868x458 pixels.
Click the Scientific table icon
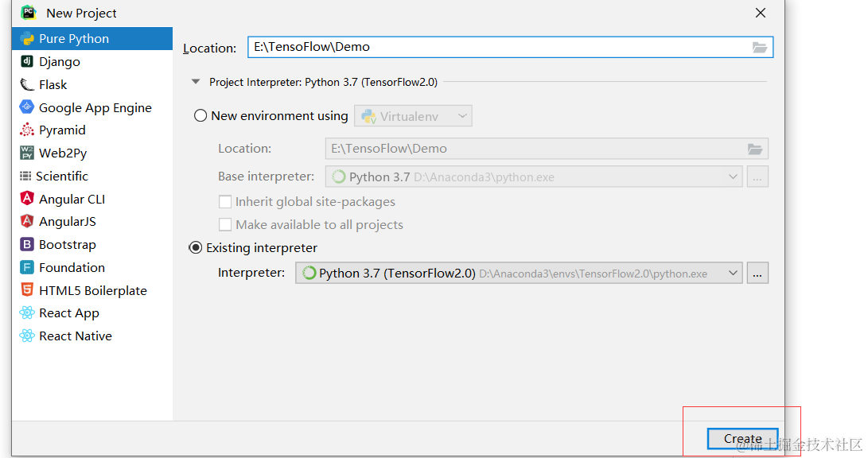click(x=25, y=176)
